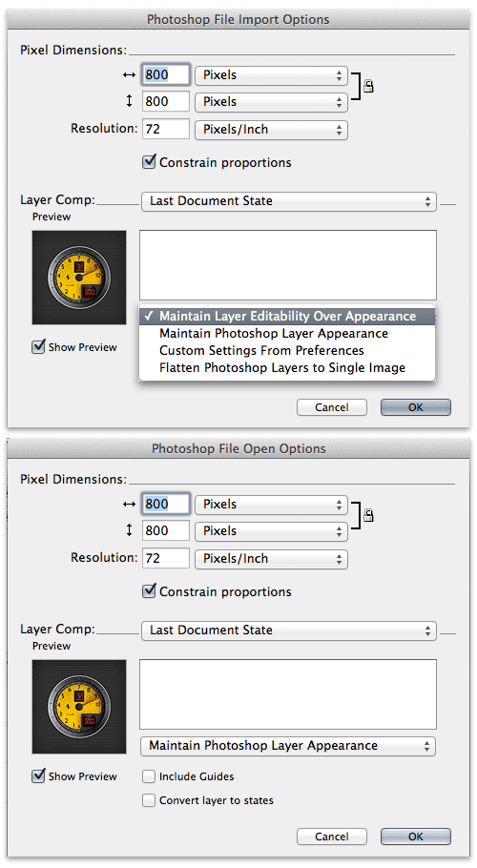Enable Convert layer to states checkbox
This screenshot has width=477, height=868.
pyautogui.click(x=149, y=800)
